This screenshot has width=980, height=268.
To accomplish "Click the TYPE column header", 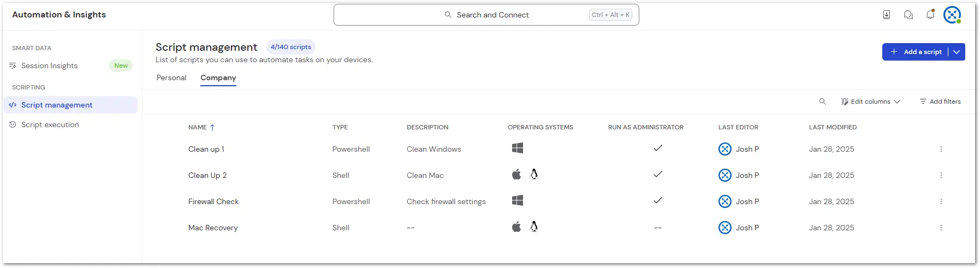I will pyautogui.click(x=340, y=127).
